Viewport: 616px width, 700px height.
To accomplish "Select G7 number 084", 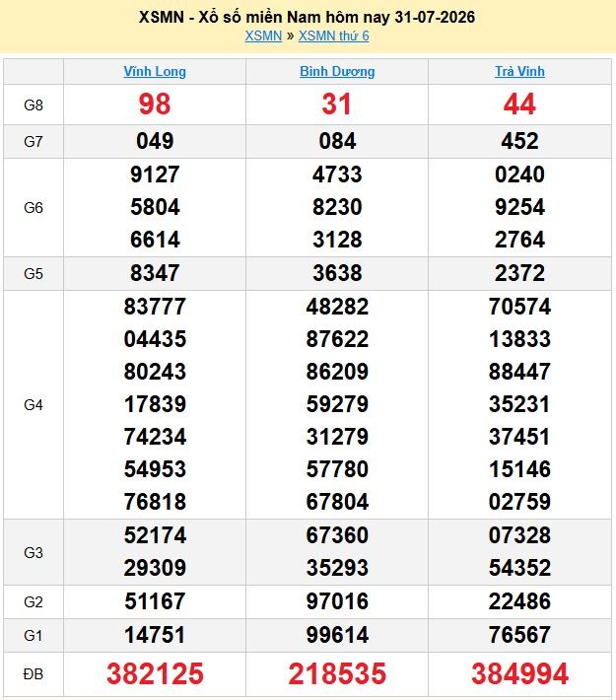I will 337,141.
